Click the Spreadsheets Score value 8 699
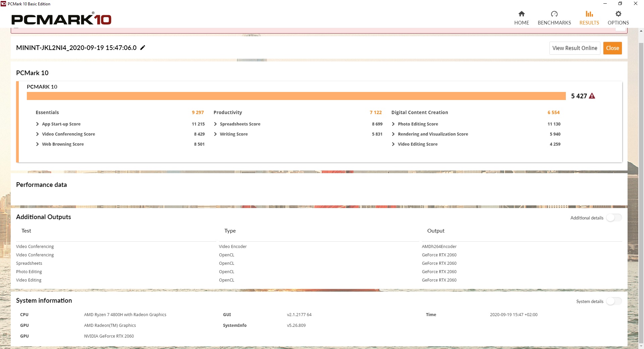This screenshot has width=644, height=349. [377, 124]
